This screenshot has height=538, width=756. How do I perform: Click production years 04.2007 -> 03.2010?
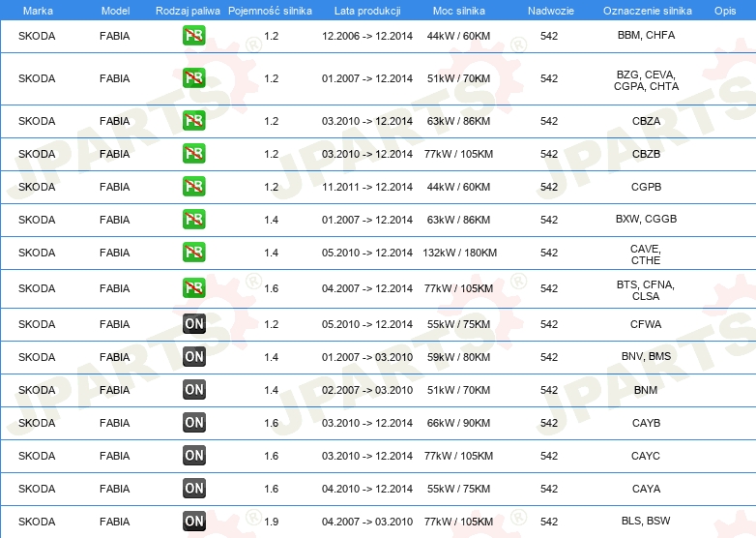pos(367,521)
